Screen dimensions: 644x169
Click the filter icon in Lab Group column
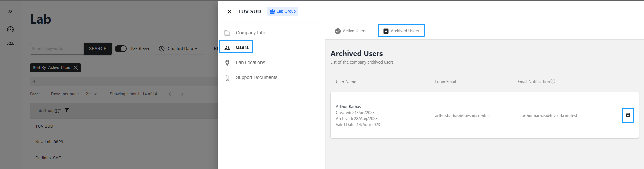[67, 110]
